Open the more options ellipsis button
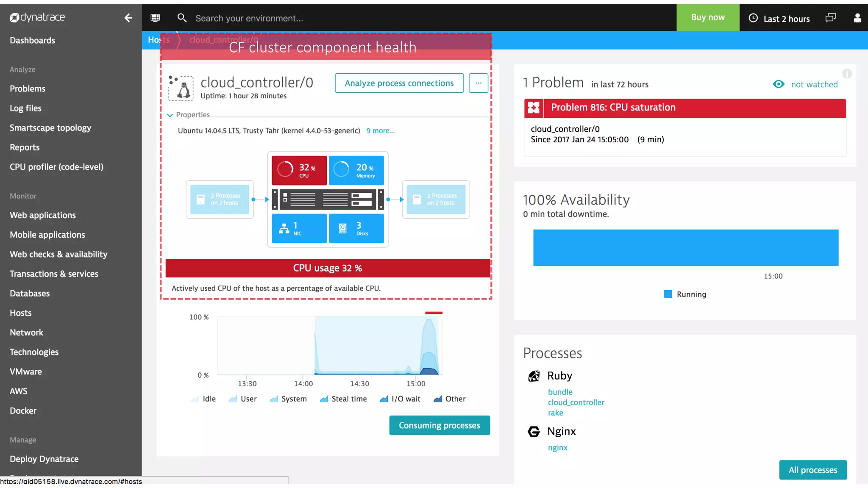Viewport: 868px width, 488px height. [x=479, y=83]
